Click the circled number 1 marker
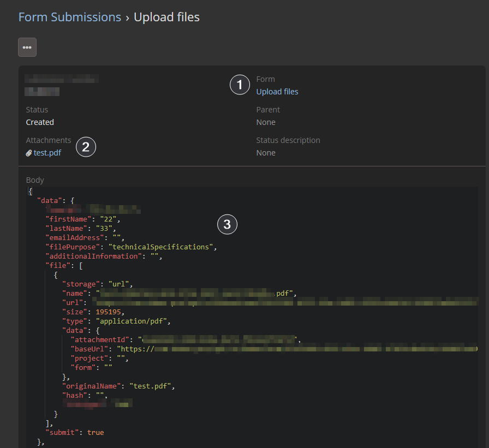 click(240, 85)
